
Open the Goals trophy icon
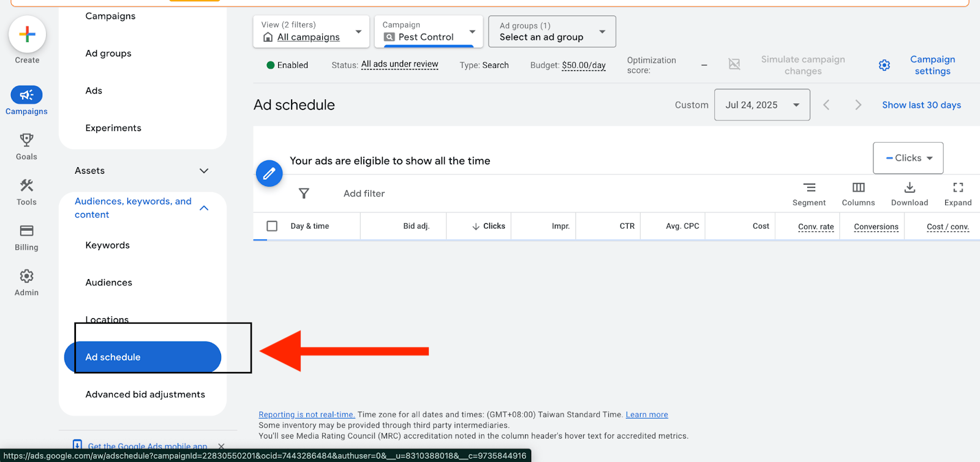pyautogui.click(x=26, y=140)
